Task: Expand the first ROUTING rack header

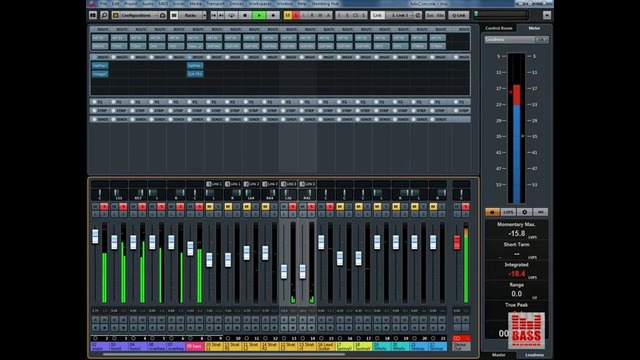Action: (100, 29)
